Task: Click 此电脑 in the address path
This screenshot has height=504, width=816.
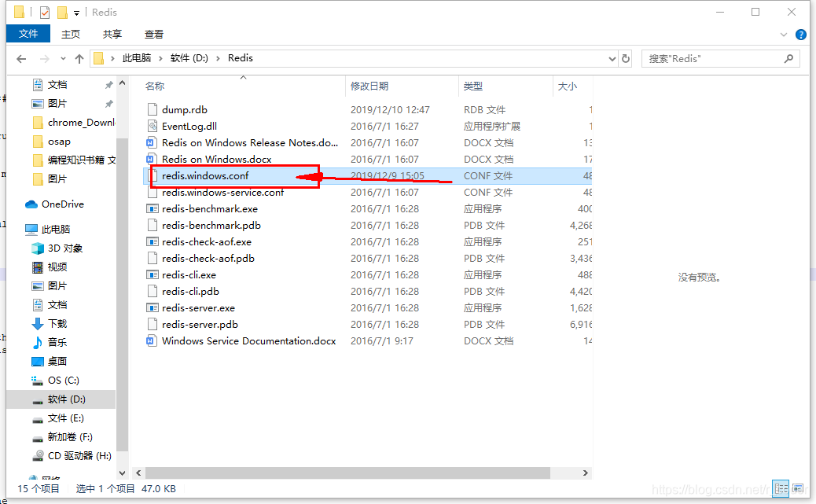Action: tap(137, 58)
